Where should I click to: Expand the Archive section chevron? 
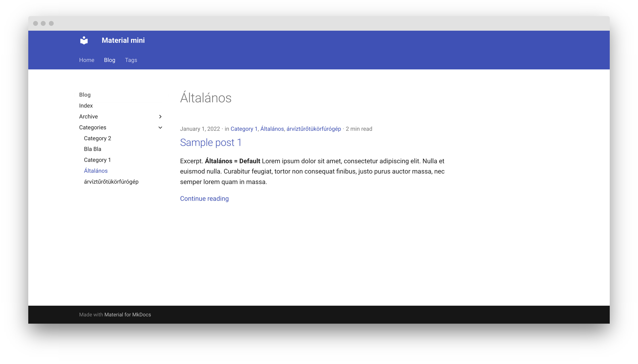point(160,116)
